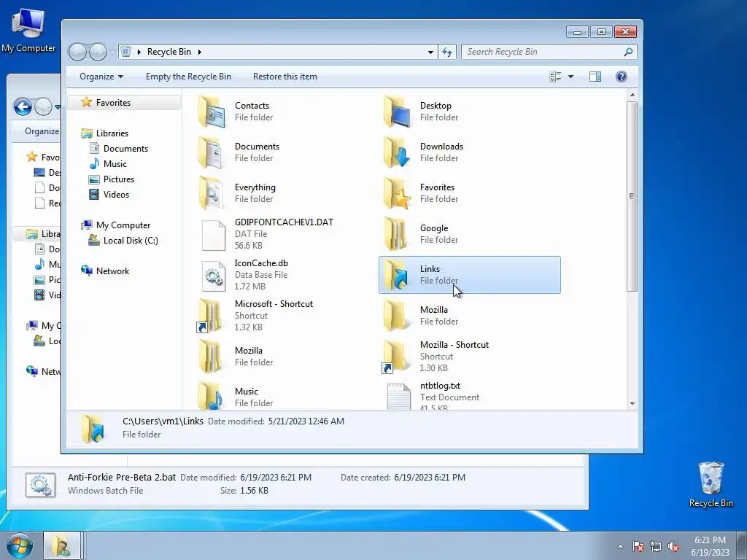
Task: Open the change view dropdown arrow
Action: point(570,77)
